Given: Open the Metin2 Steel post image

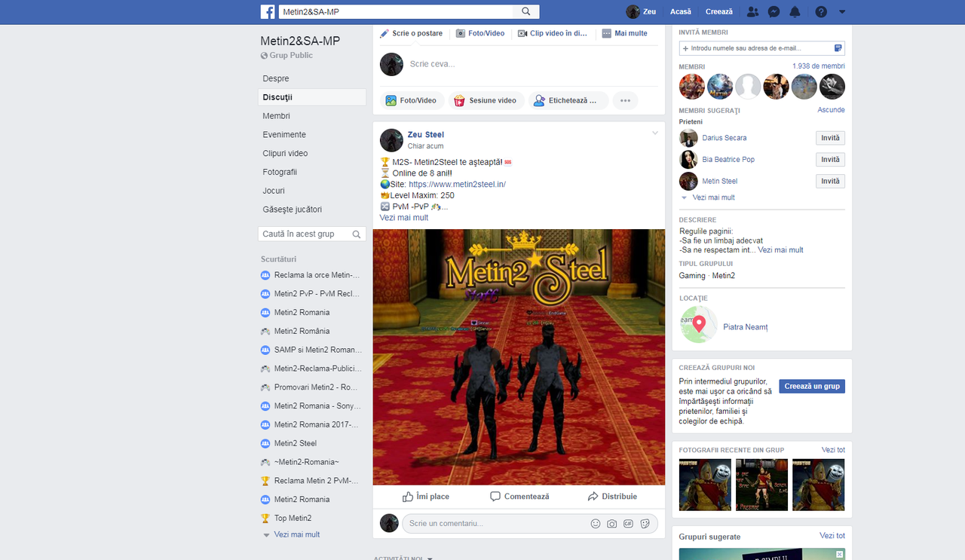Looking at the screenshot, I should pos(519,357).
